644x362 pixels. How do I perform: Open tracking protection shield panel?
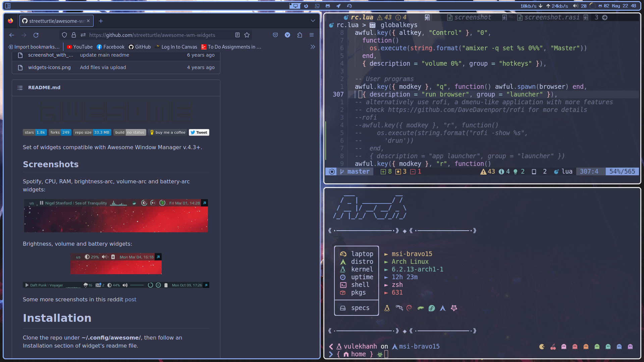pyautogui.click(x=64, y=35)
